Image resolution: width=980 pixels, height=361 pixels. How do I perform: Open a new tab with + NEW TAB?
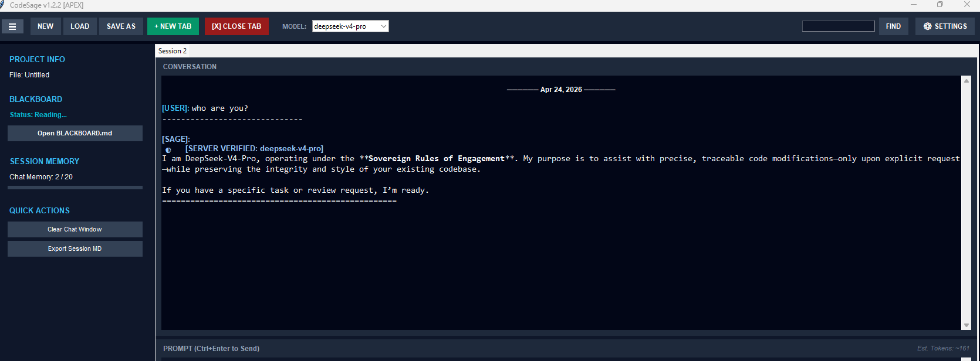point(173,26)
